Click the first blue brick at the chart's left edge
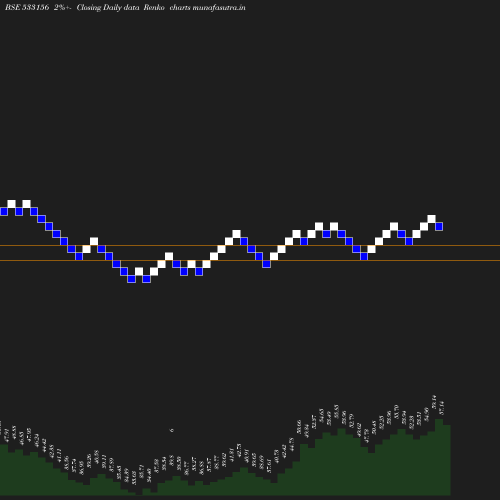The image size is (500, 500). point(4,212)
